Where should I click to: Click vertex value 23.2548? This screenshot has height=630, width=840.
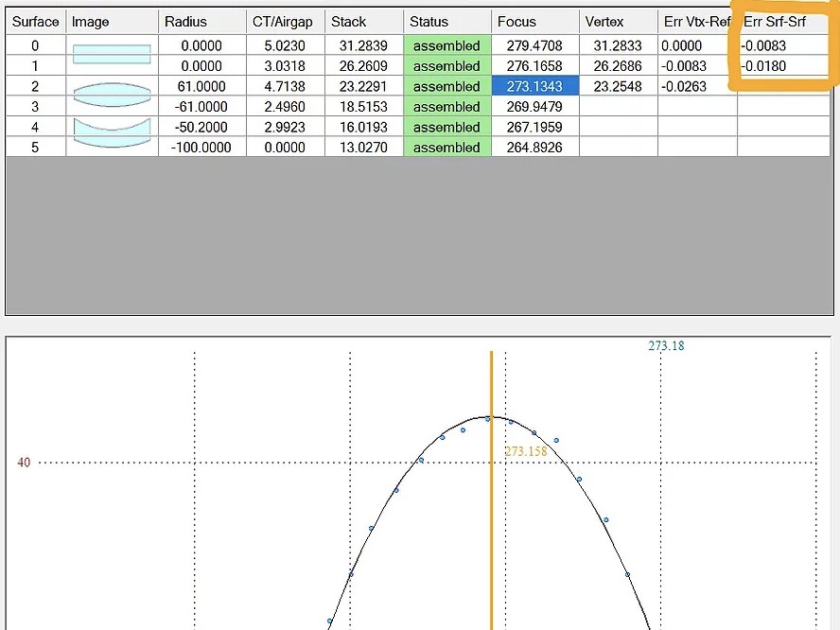619,86
